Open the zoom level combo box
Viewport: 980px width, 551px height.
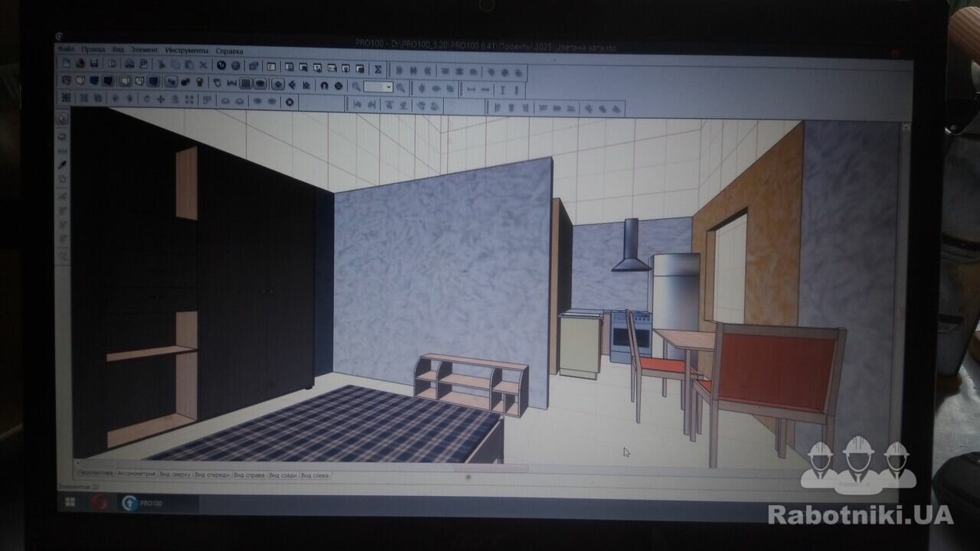(x=378, y=87)
